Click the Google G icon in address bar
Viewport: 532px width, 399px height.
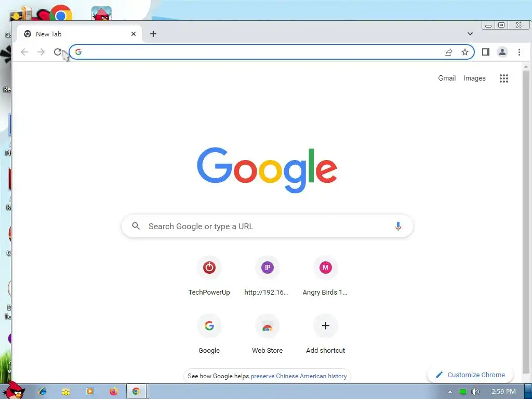point(78,52)
